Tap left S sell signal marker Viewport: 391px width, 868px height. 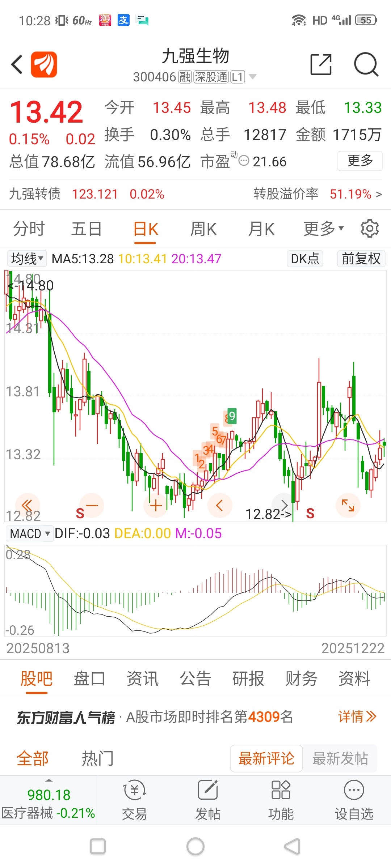pos(80,513)
